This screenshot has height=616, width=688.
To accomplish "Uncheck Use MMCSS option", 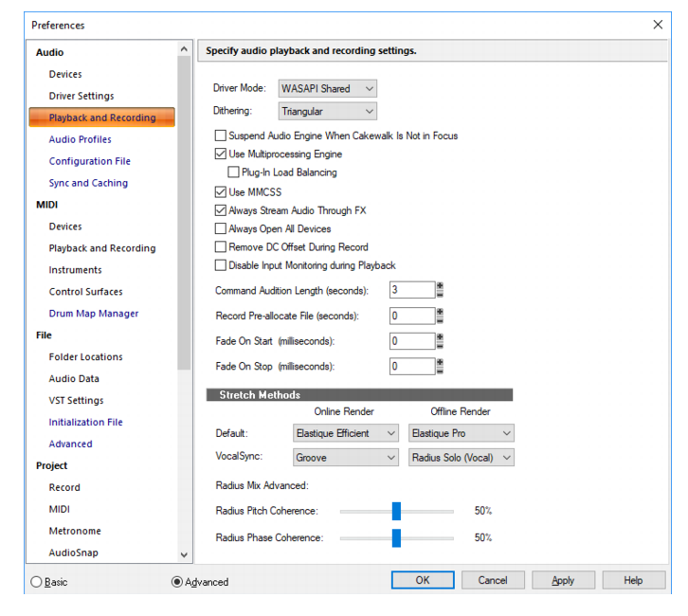I will pyautogui.click(x=220, y=191).
